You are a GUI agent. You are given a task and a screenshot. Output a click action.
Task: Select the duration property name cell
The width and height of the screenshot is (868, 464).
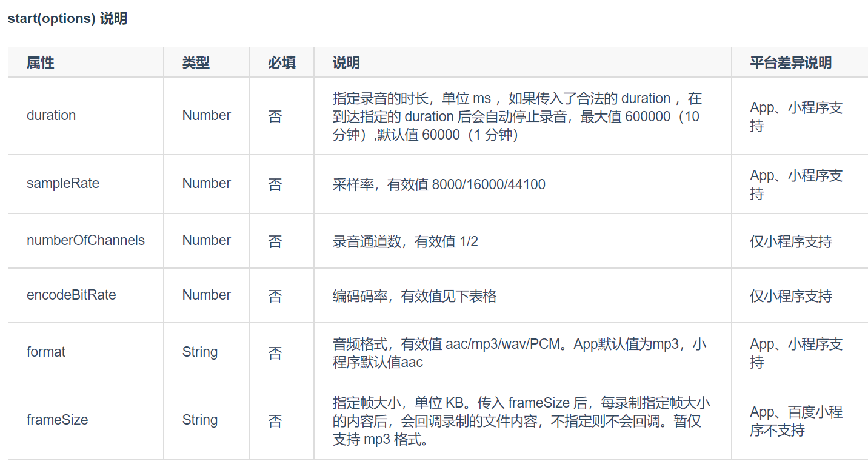(x=51, y=115)
